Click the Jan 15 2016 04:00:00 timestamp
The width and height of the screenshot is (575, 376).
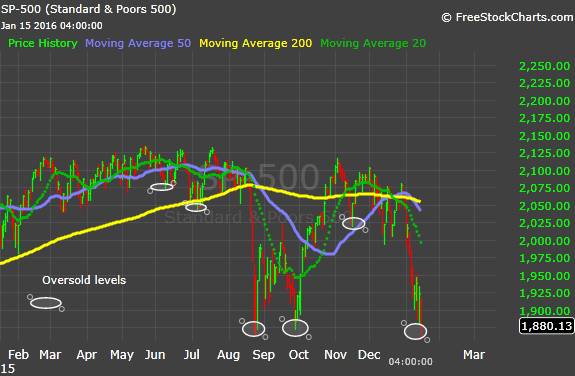coord(52,26)
